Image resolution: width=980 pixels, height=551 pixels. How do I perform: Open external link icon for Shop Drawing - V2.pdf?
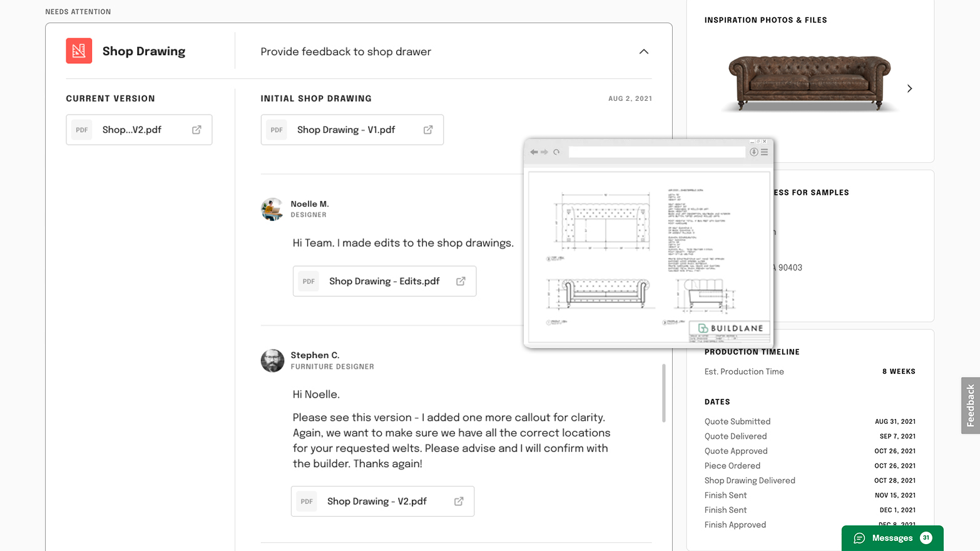click(x=459, y=502)
